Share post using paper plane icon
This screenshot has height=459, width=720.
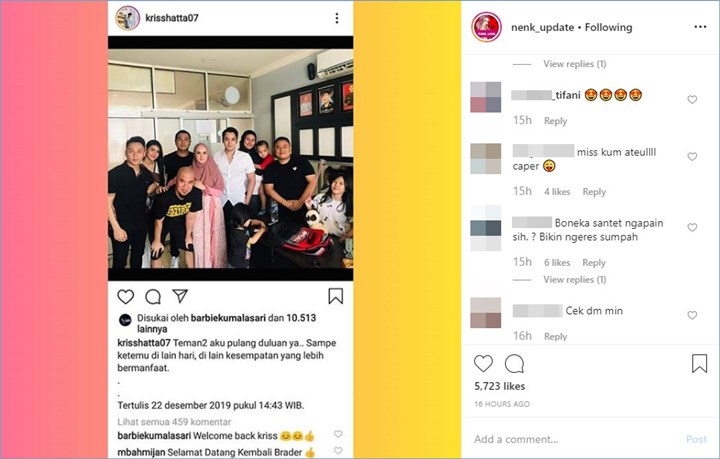[x=180, y=296]
